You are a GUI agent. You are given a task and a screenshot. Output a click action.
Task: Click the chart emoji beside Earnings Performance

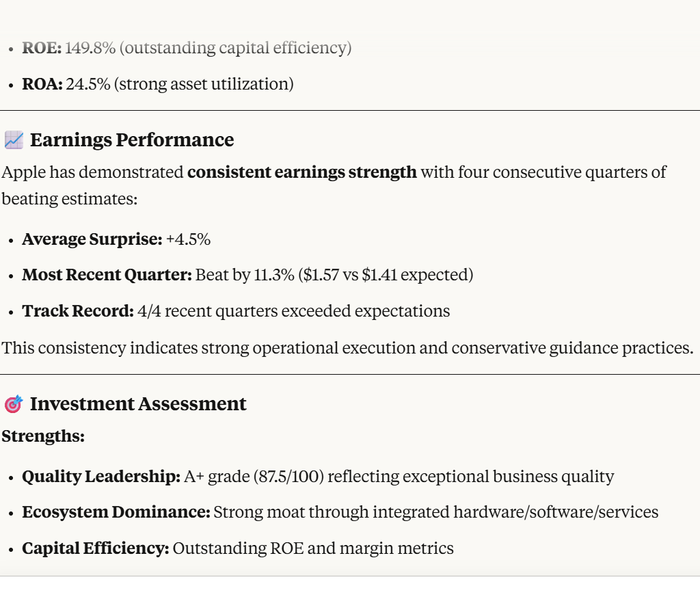click(14, 140)
